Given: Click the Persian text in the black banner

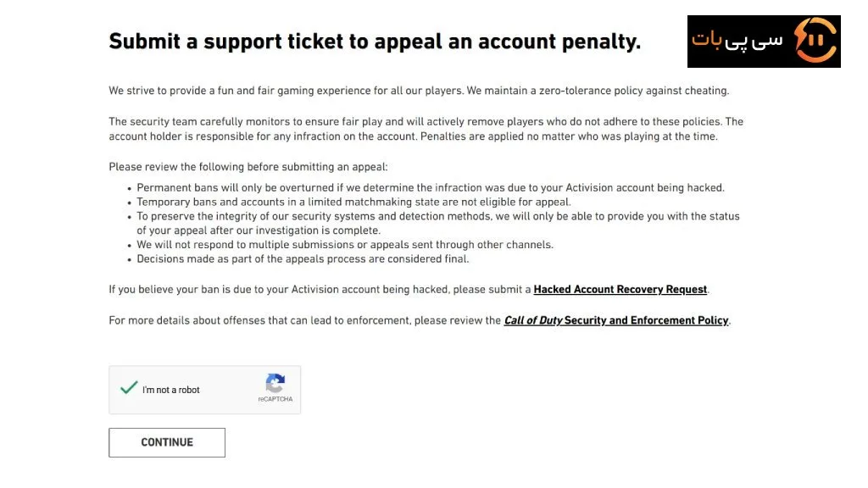Looking at the screenshot, I should pyautogui.click(x=737, y=41).
